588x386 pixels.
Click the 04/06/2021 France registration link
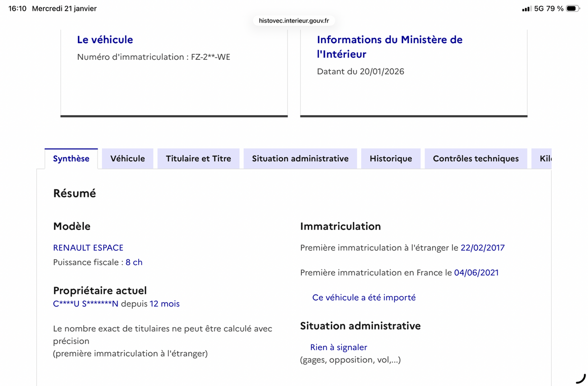click(x=476, y=272)
